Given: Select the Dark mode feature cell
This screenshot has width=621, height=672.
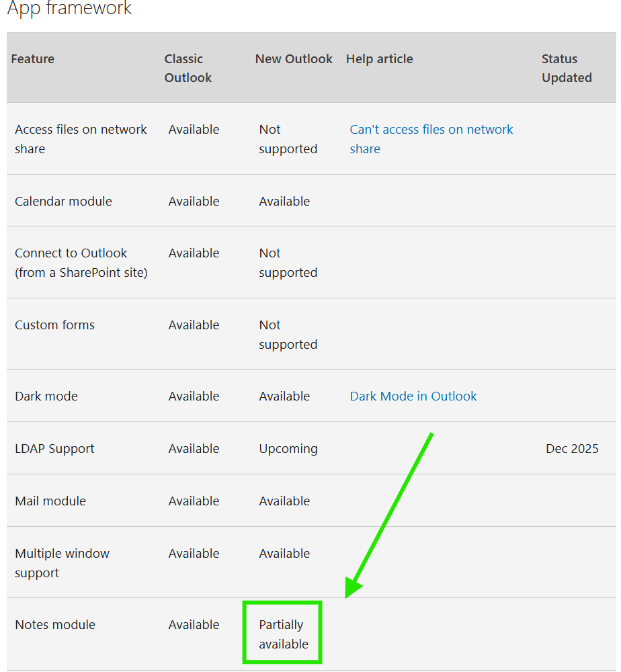Looking at the screenshot, I should pyautogui.click(x=46, y=396).
